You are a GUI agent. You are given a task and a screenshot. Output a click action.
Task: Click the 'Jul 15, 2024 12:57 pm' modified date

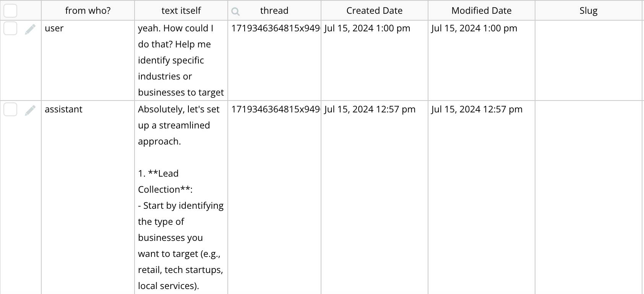point(477,109)
